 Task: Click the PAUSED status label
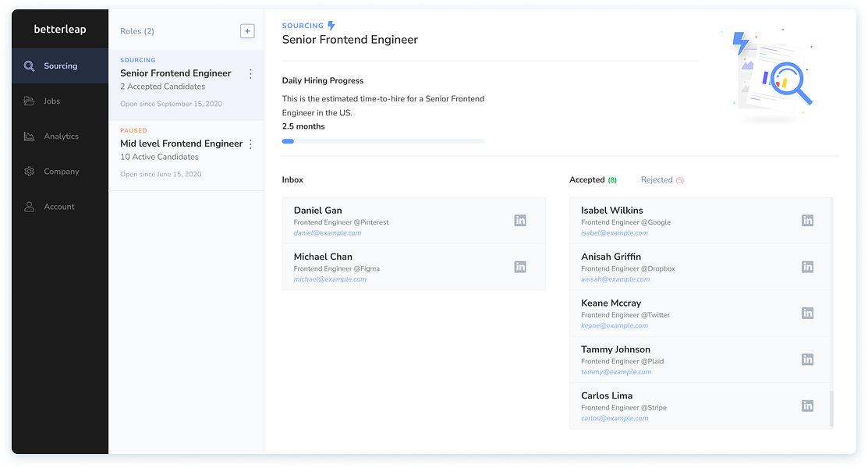click(133, 131)
